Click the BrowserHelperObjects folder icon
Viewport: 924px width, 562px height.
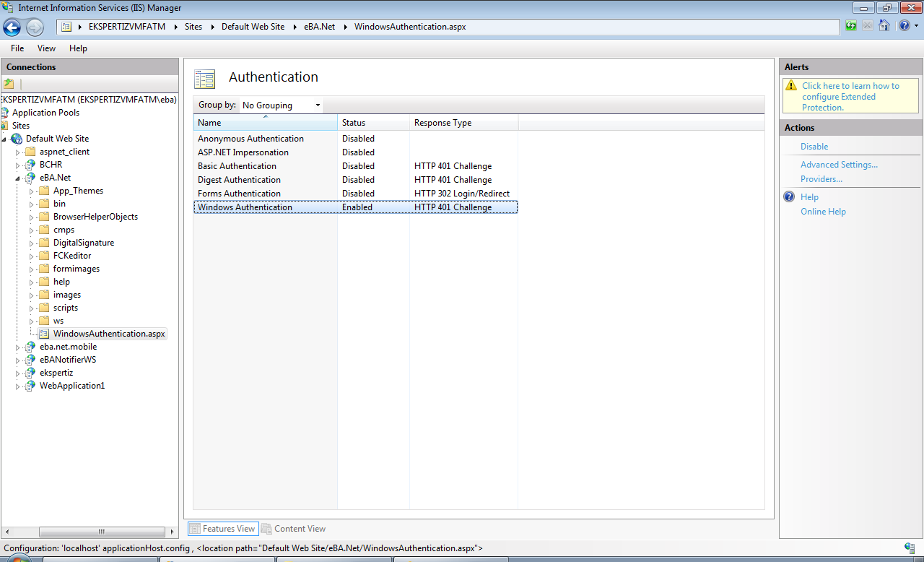tap(44, 217)
